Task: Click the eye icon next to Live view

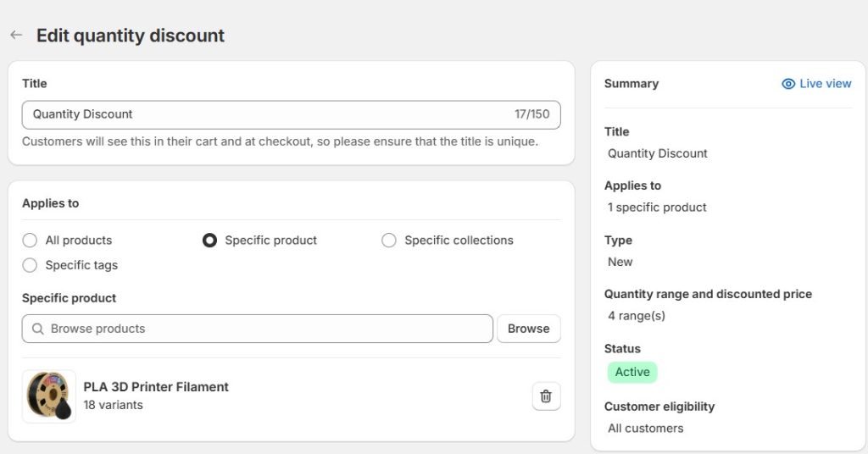Action: coord(788,84)
